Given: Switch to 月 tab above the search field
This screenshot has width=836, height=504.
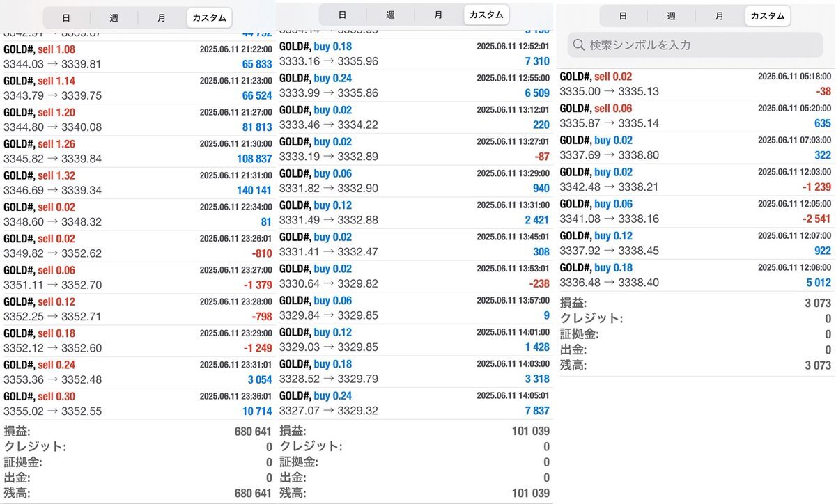Looking at the screenshot, I should (x=719, y=16).
